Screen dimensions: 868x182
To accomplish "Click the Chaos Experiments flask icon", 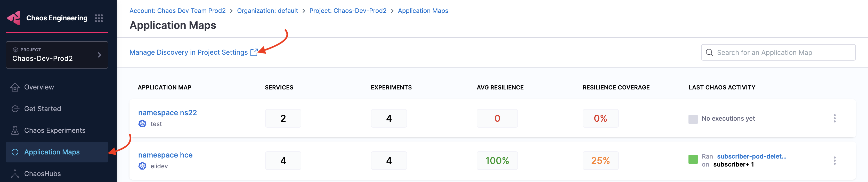I will pyautogui.click(x=15, y=130).
